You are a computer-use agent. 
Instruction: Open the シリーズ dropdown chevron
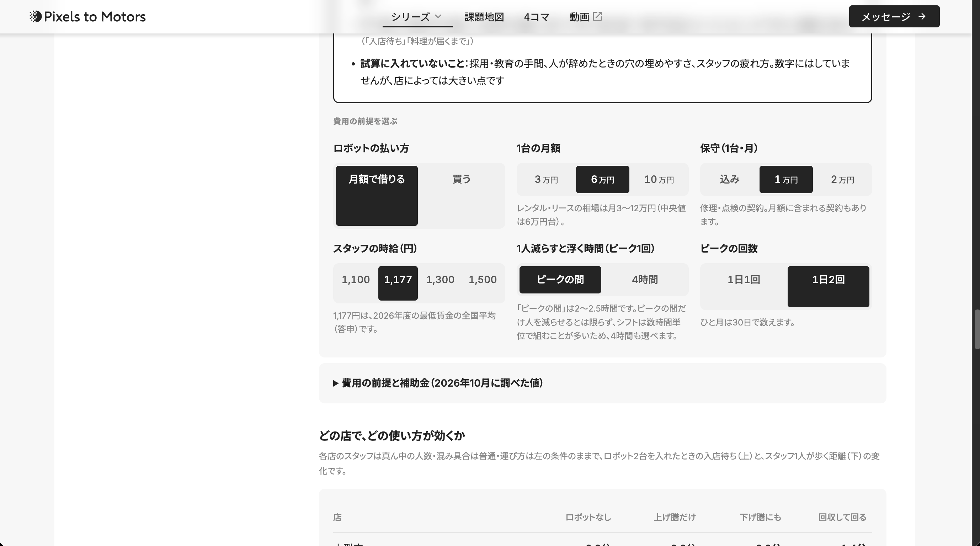coord(438,16)
